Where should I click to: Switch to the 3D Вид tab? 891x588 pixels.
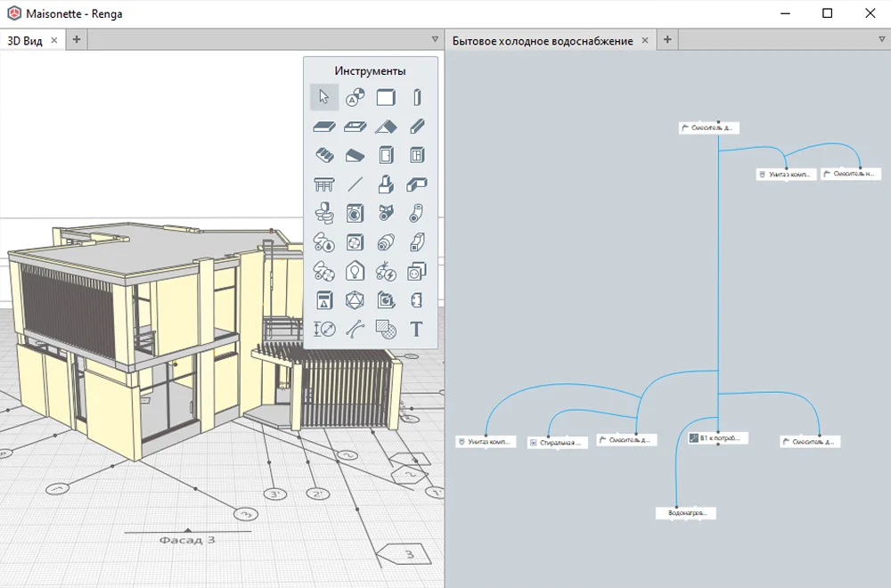pyautogui.click(x=25, y=40)
